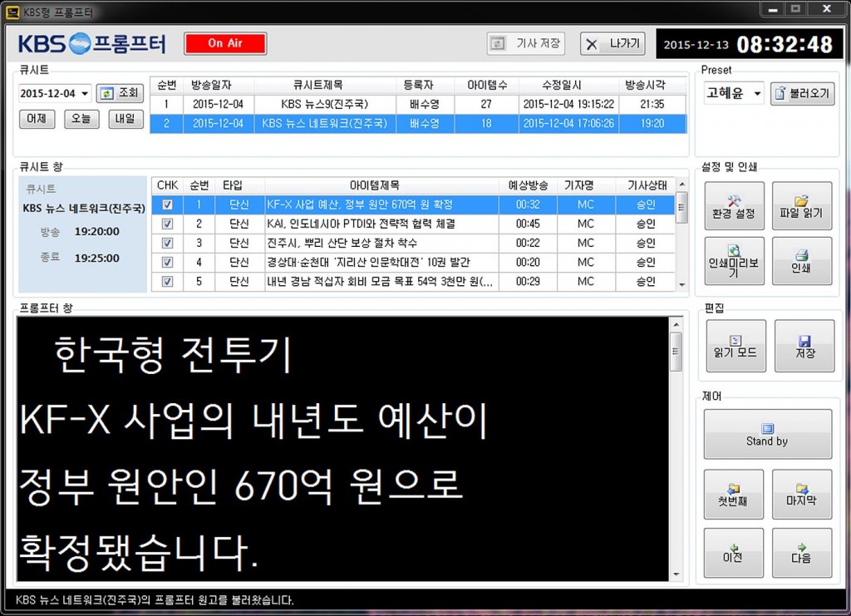Save script with 저장 disk icon
Screen dimensions: 851x616
804,346
